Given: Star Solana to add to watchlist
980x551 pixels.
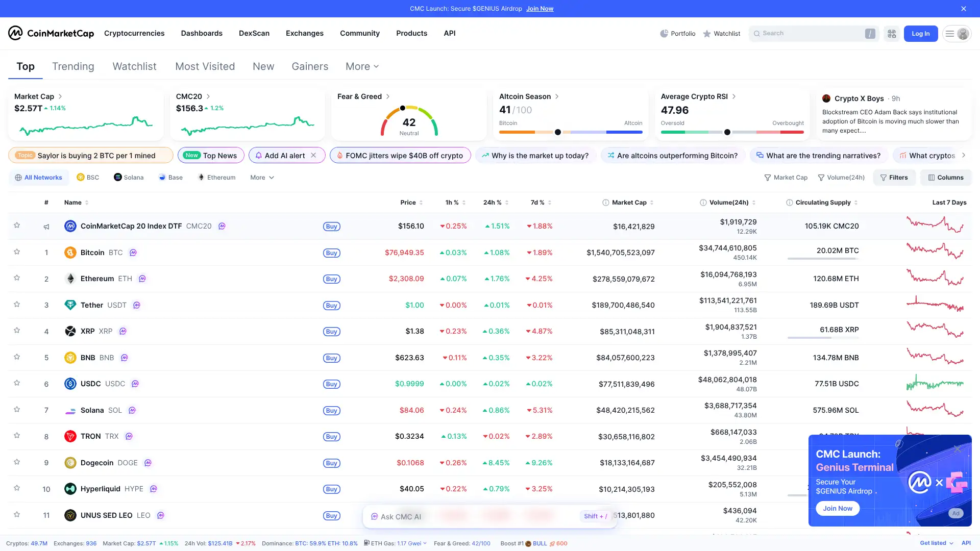Looking at the screenshot, I should [x=17, y=410].
